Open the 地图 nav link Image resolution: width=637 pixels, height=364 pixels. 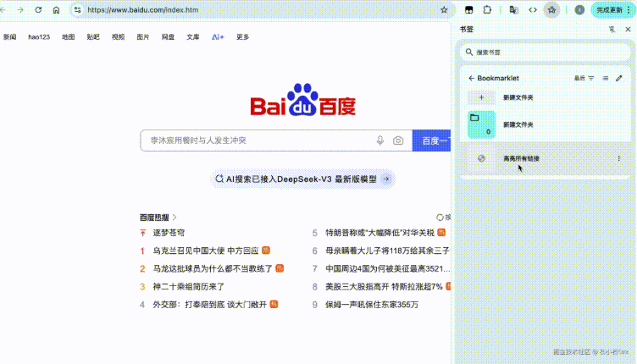click(x=69, y=37)
